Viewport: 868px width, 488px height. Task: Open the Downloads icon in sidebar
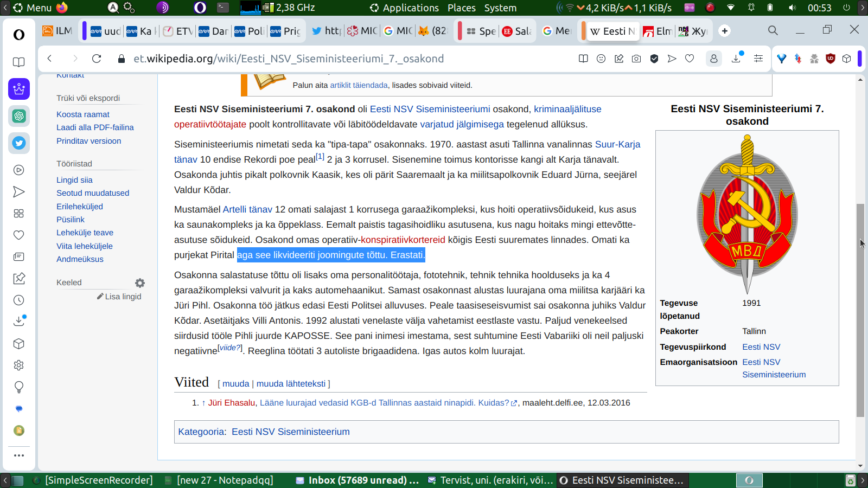[x=19, y=321]
